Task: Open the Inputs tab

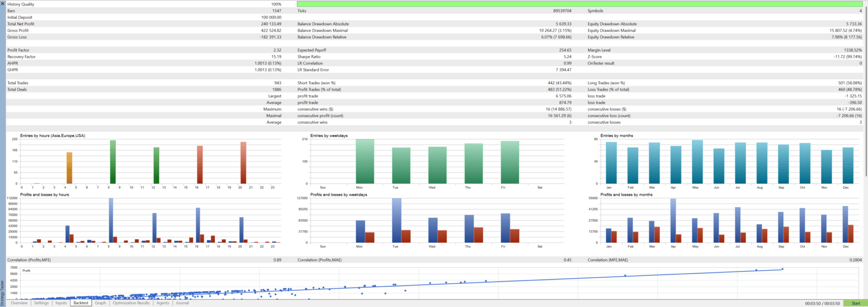Action: [61, 303]
